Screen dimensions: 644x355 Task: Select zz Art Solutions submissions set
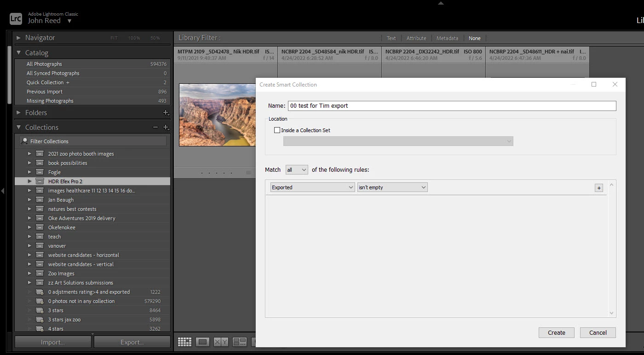click(x=92, y=283)
